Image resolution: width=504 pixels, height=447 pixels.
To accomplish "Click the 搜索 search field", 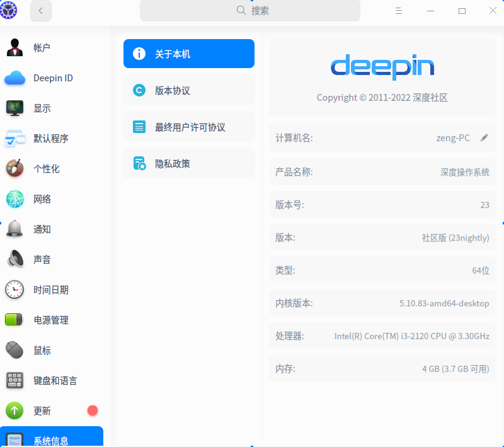I will (250, 11).
